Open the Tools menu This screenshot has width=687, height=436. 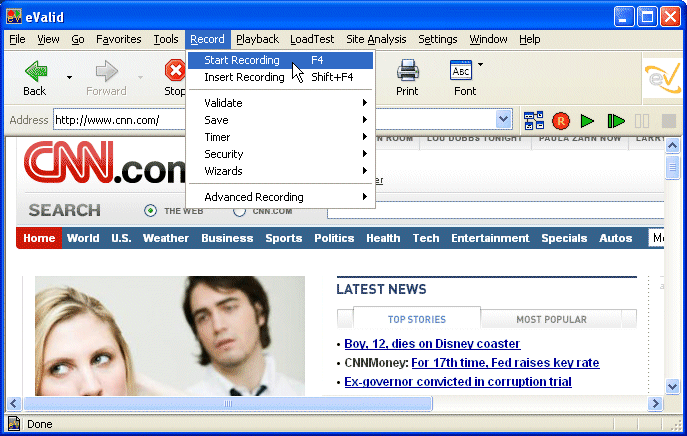tap(166, 39)
